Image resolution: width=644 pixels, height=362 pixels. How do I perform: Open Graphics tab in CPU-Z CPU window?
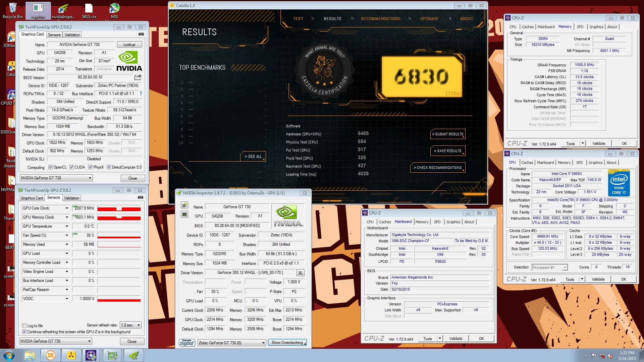595,163
